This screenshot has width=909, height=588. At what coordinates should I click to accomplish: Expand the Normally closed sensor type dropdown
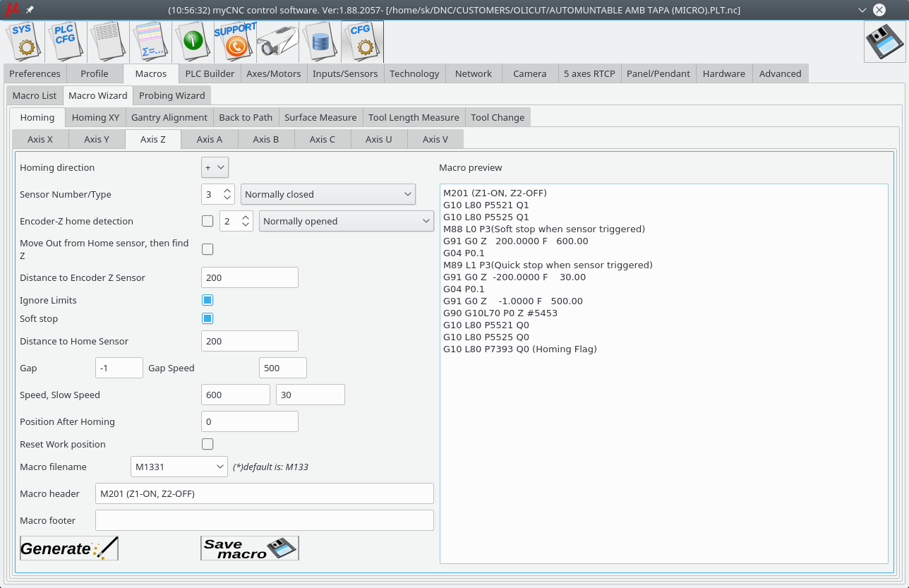[327, 194]
